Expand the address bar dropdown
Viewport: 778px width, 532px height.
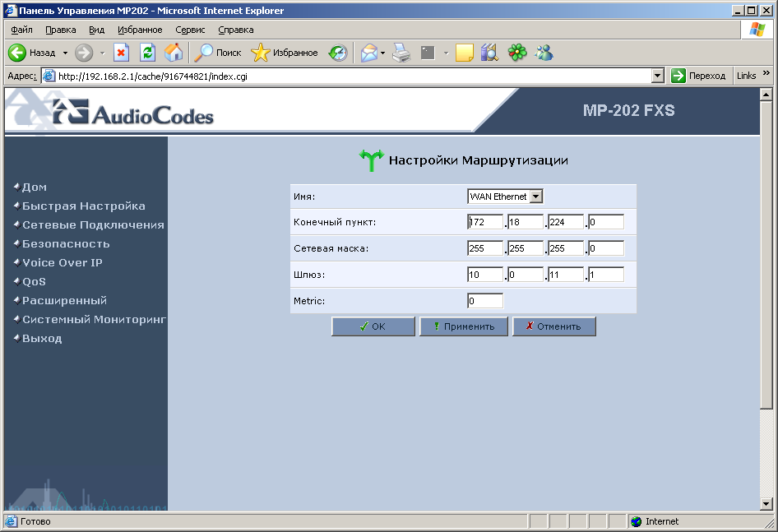pos(657,76)
